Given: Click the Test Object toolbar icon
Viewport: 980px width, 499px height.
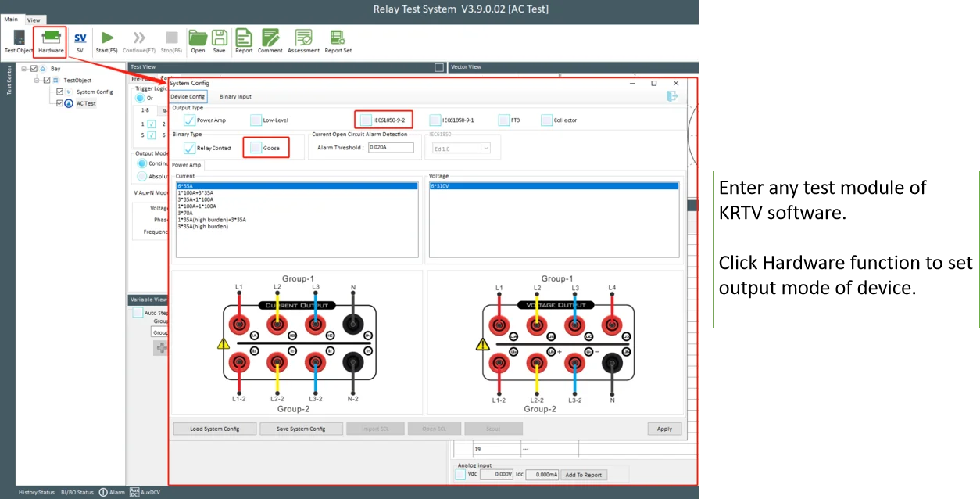Looking at the screenshot, I should point(19,41).
